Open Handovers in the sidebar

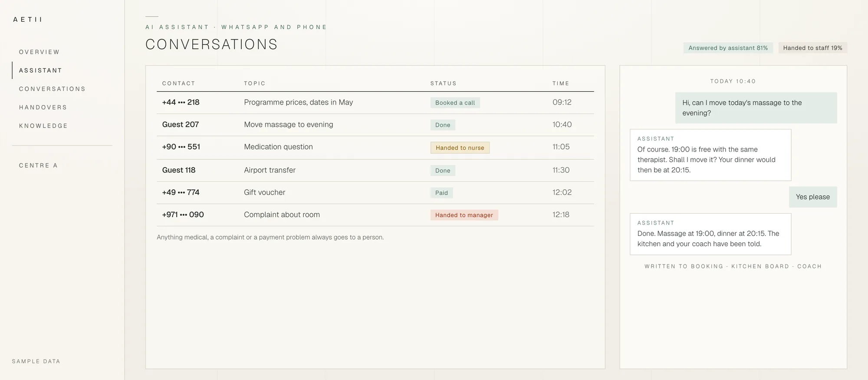coord(43,107)
